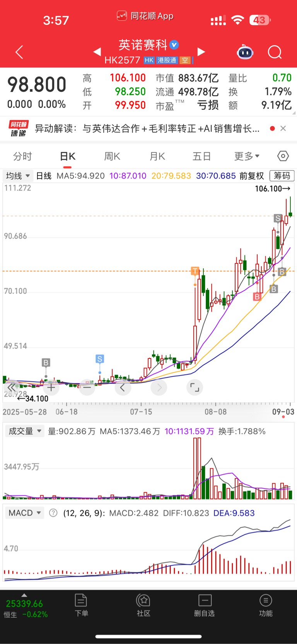
Task: Tap the verified badge beside 英诺赛科
Action: pyautogui.click(x=174, y=45)
